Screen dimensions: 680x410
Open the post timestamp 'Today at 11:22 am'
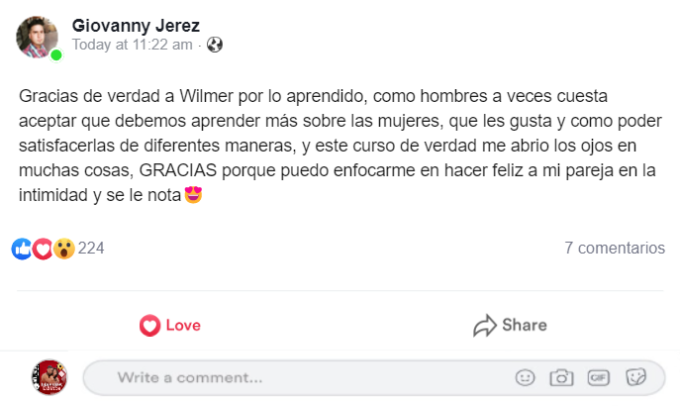pos(133,45)
